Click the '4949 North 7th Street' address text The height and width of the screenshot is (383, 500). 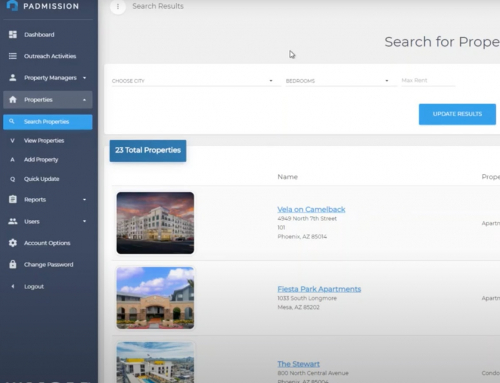click(307, 219)
